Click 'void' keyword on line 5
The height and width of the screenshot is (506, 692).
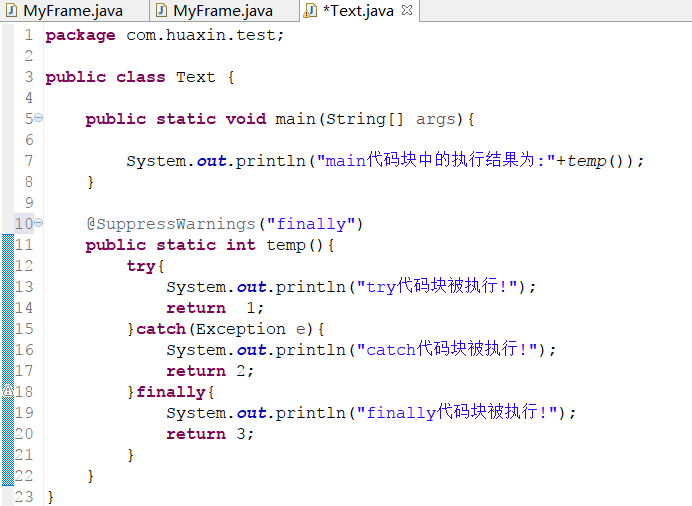(246, 119)
